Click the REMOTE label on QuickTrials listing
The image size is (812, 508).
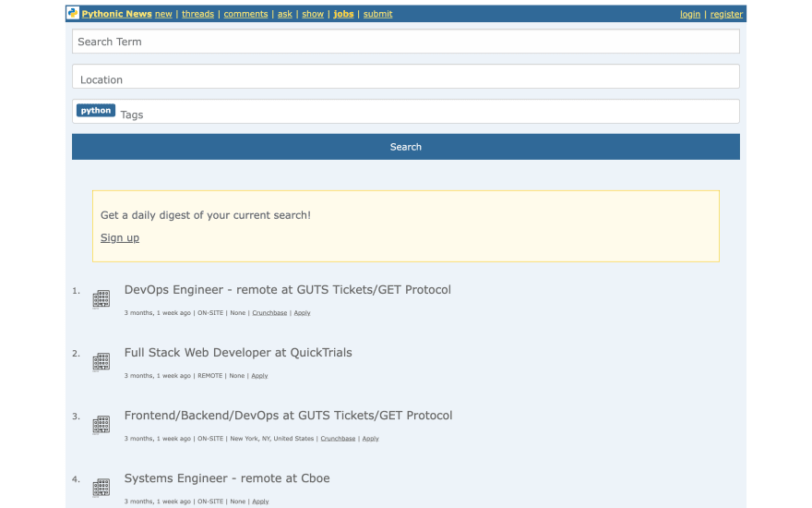coord(209,375)
